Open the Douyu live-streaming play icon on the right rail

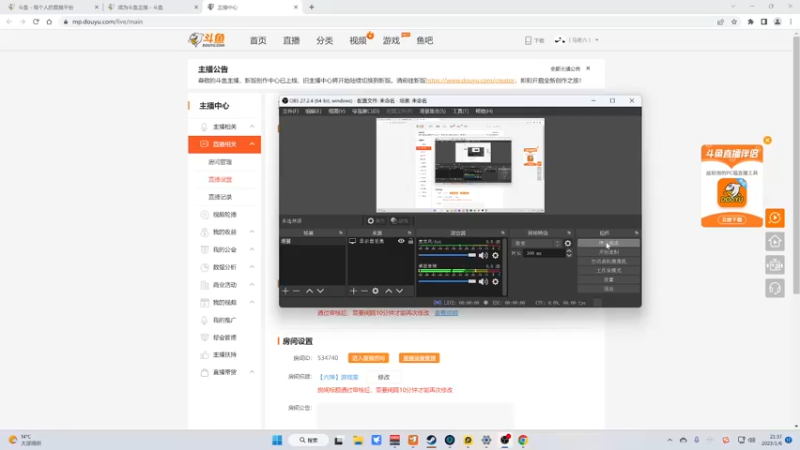coord(774,218)
